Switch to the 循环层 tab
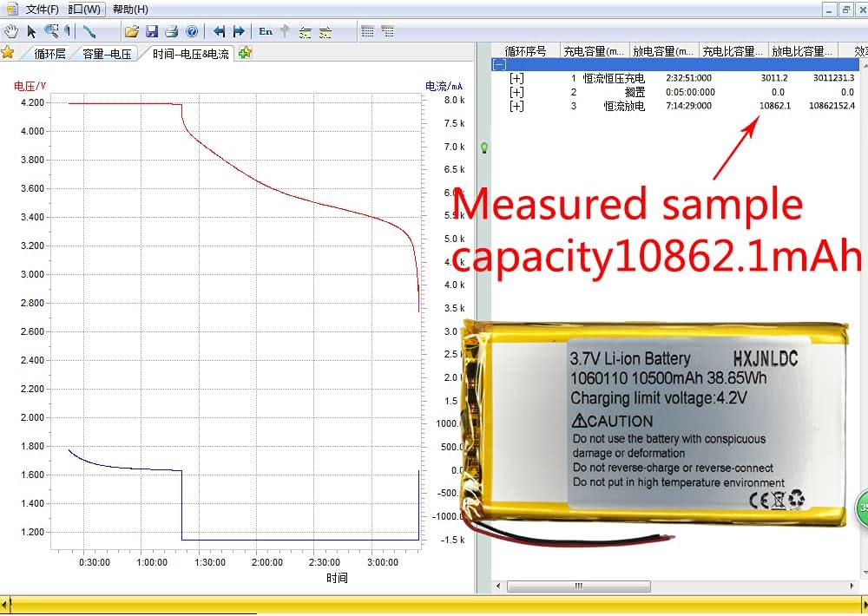This screenshot has height=616, width=868. tap(49, 54)
